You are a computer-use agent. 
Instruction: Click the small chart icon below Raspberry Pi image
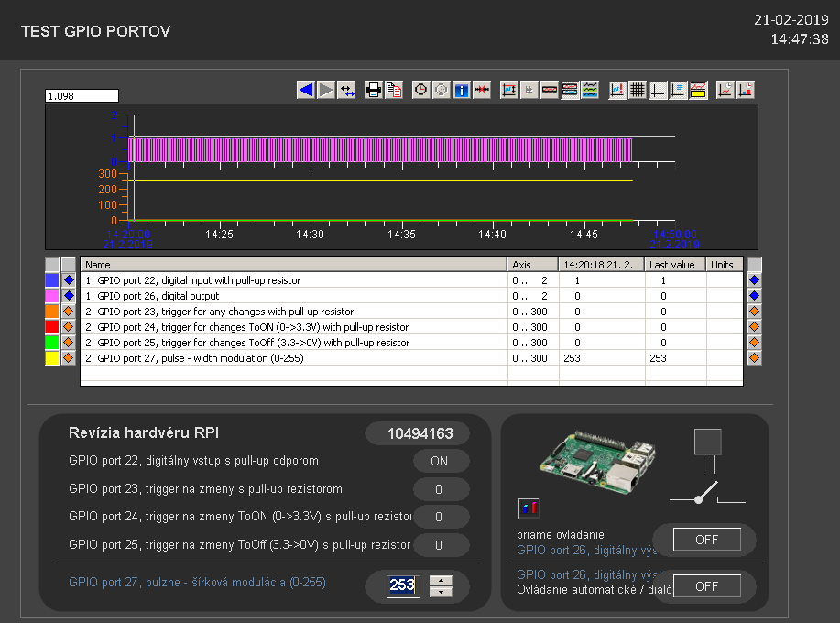tap(529, 508)
